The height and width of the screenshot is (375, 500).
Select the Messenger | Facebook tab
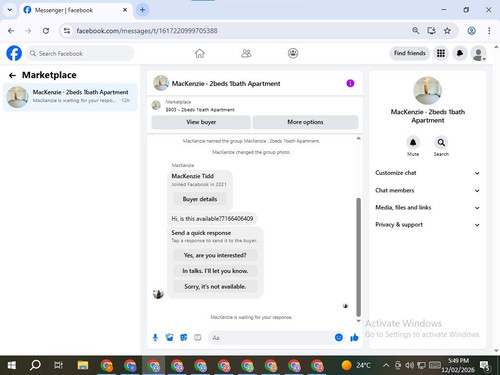pos(75,10)
